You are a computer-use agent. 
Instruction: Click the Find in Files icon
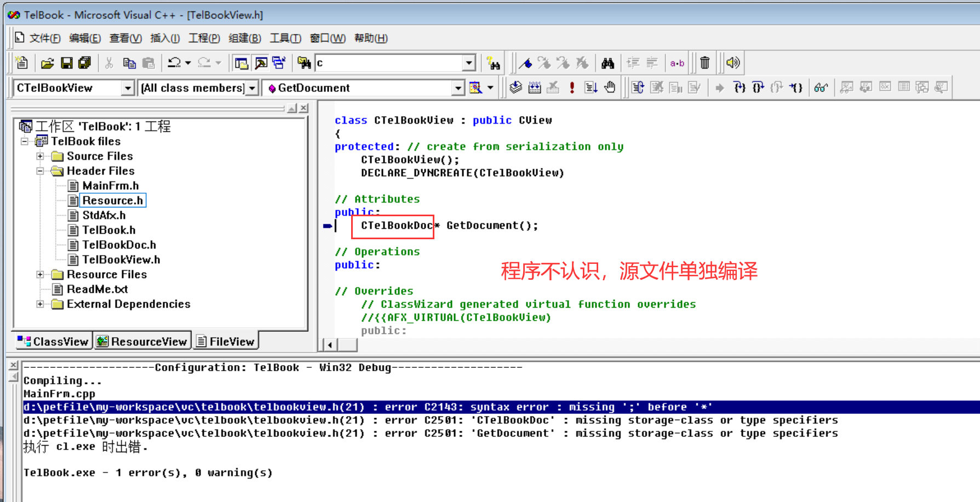pos(304,63)
